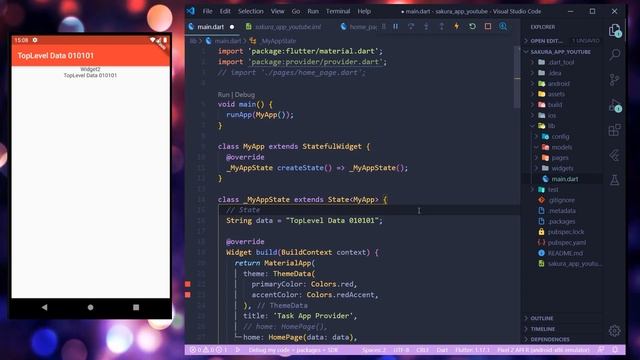Click the Spaces indentation setting in status bar
The height and width of the screenshot is (360, 640).
(373, 350)
